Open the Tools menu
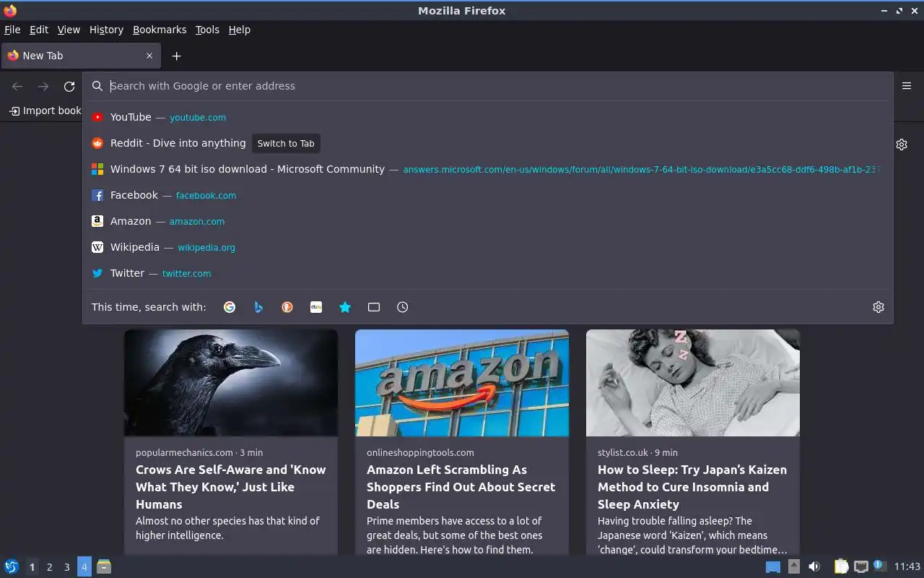This screenshot has height=578, width=924. [207, 30]
